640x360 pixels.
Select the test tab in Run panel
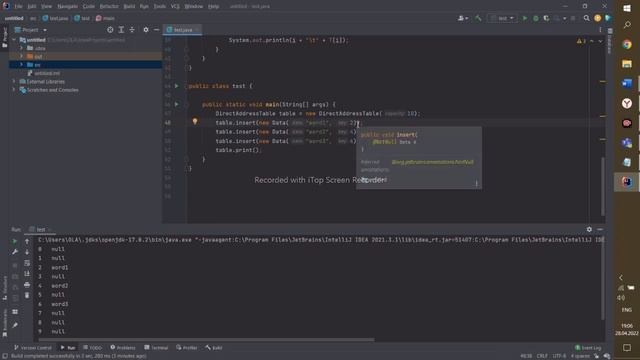(40, 229)
